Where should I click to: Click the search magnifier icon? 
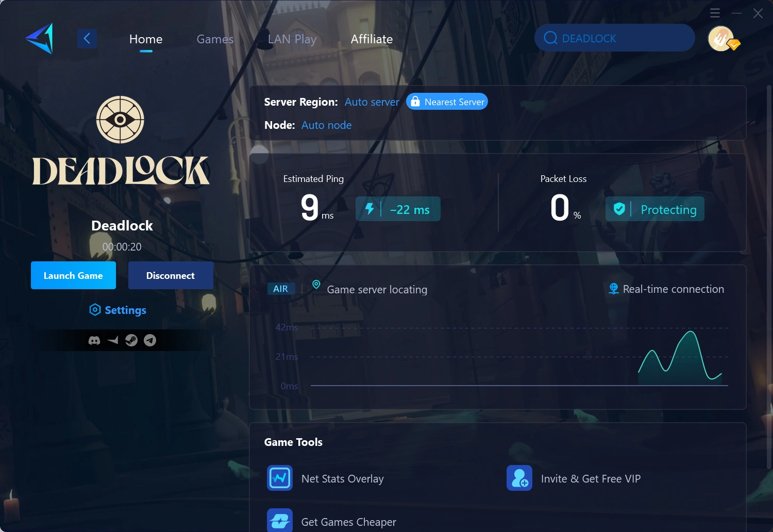(550, 38)
